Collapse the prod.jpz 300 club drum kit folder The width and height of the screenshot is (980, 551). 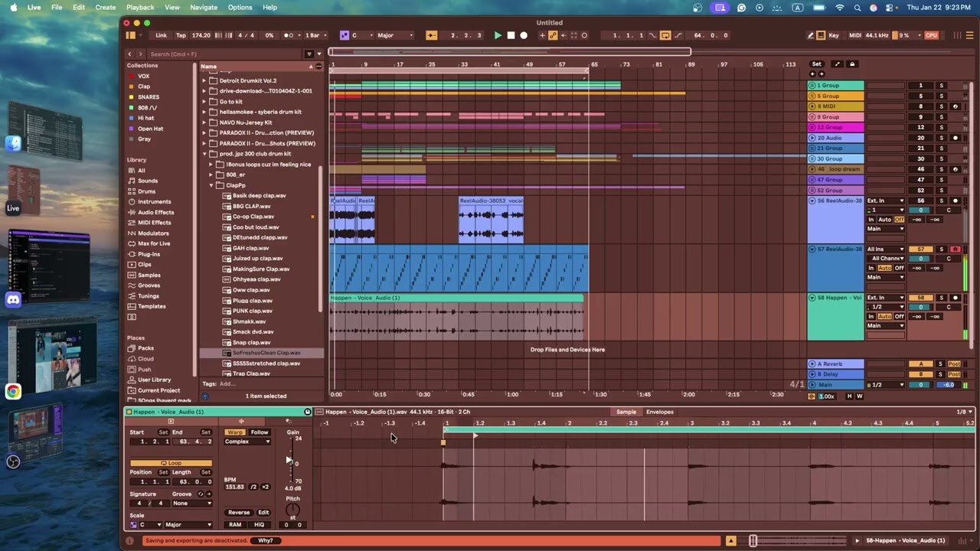tap(204, 154)
